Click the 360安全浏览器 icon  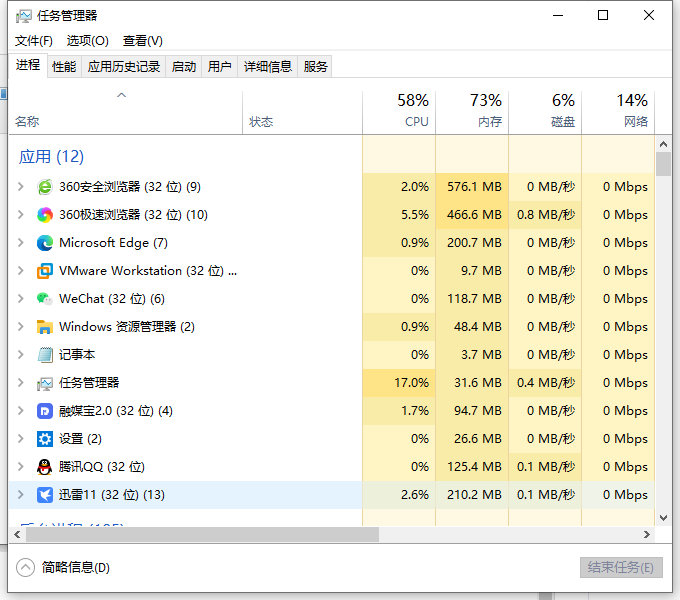coord(45,187)
